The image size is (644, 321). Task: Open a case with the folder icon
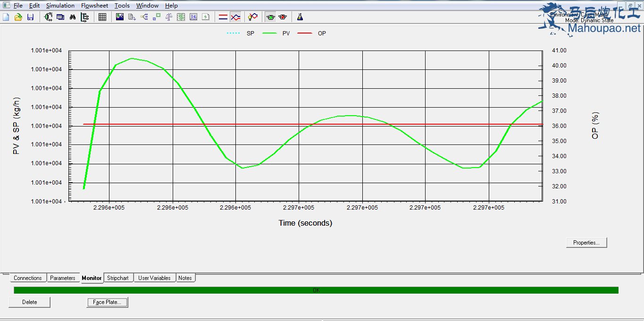[18, 17]
